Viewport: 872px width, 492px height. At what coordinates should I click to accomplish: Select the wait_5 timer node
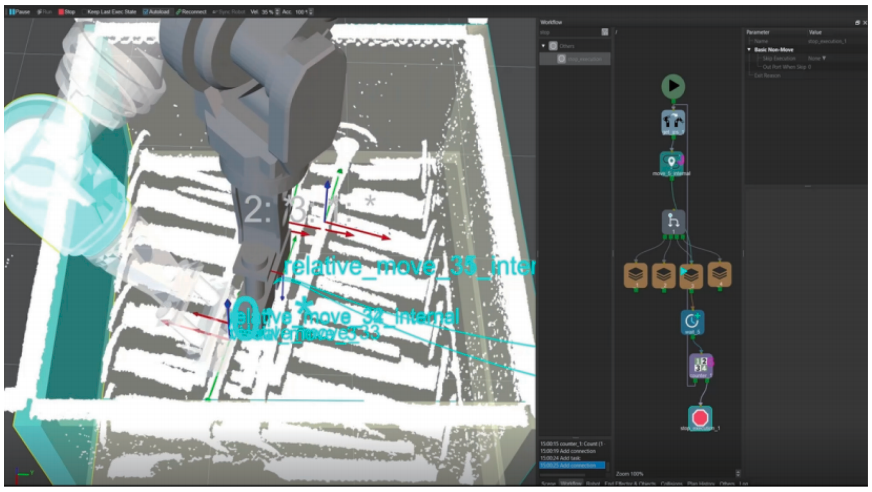tap(692, 322)
